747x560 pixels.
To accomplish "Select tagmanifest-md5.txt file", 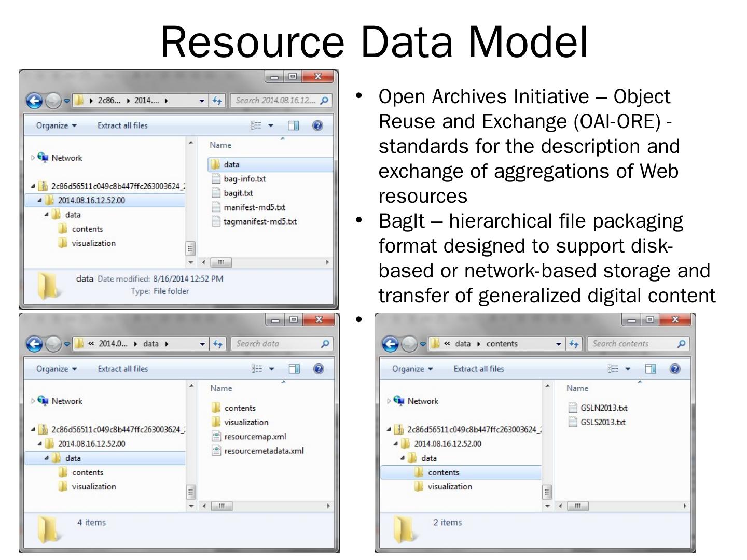I will pyautogui.click(x=254, y=221).
